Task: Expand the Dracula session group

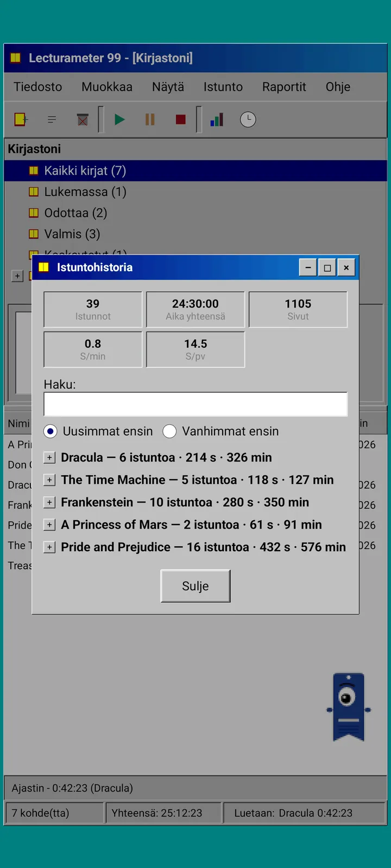Action: [49, 457]
